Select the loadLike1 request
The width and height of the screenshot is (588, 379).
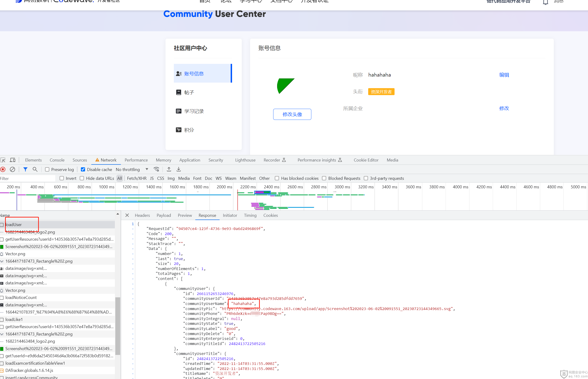coord(57,320)
